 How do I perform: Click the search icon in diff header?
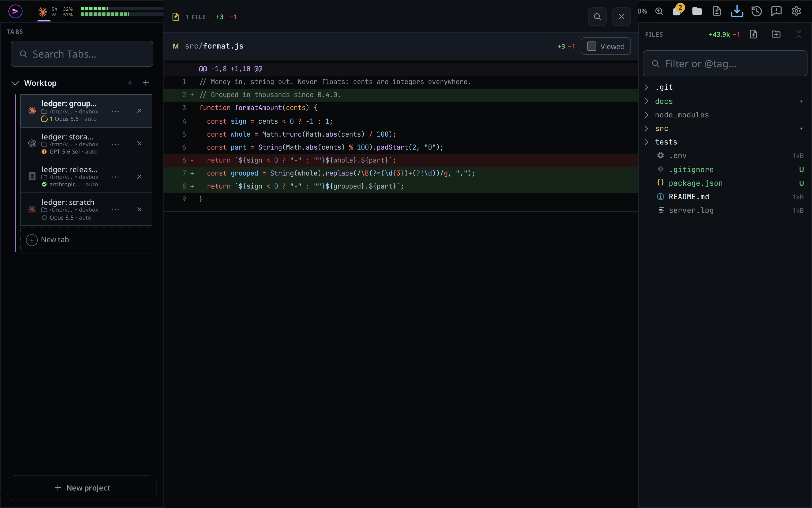[597, 17]
